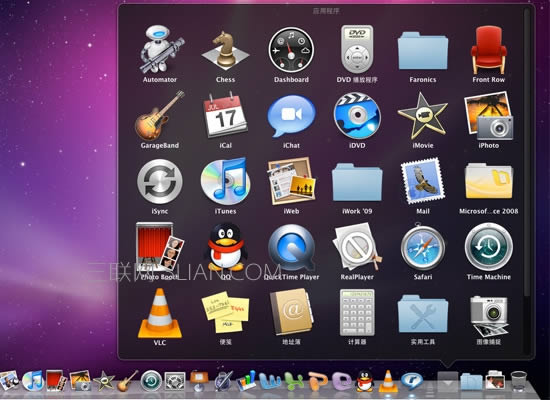Open the Faronics folder
This screenshot has height=400, width=550.
423,51
